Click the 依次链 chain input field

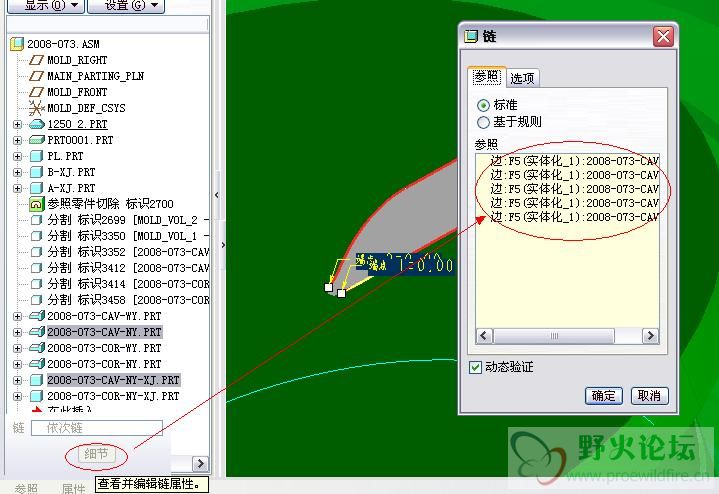pos(97,428)
